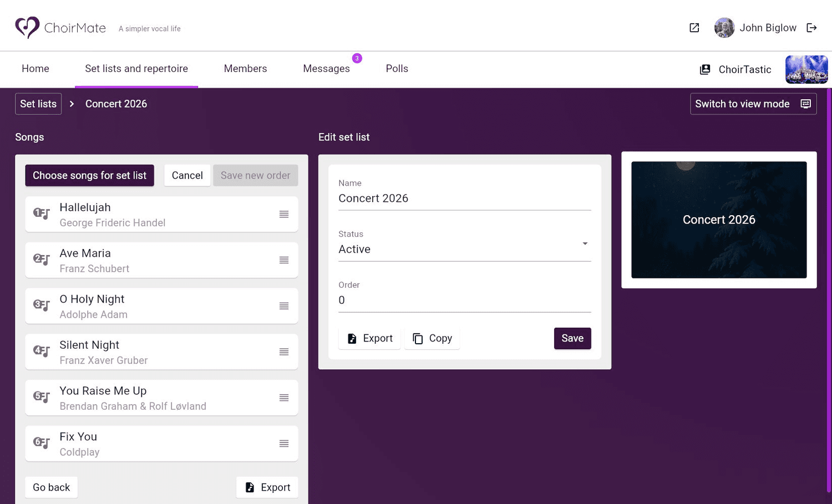The height and width of the screenshot is (504, 832).
Task: Click Choose songs for set list
Action: coord(89,175)
